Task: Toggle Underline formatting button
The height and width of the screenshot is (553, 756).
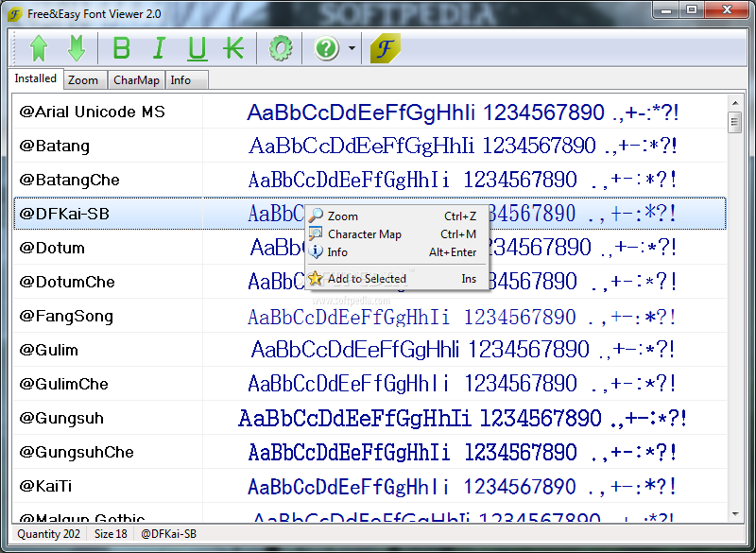Action: [197, 49]
